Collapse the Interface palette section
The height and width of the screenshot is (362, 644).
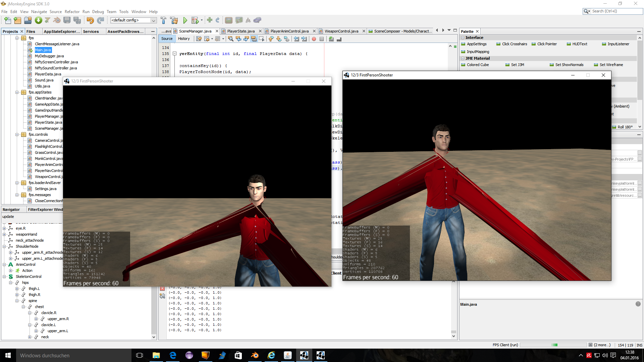[463, 38]
